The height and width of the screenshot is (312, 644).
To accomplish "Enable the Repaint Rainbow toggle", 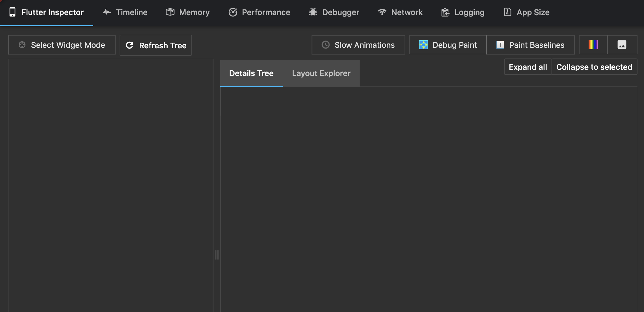I will 593,44.
